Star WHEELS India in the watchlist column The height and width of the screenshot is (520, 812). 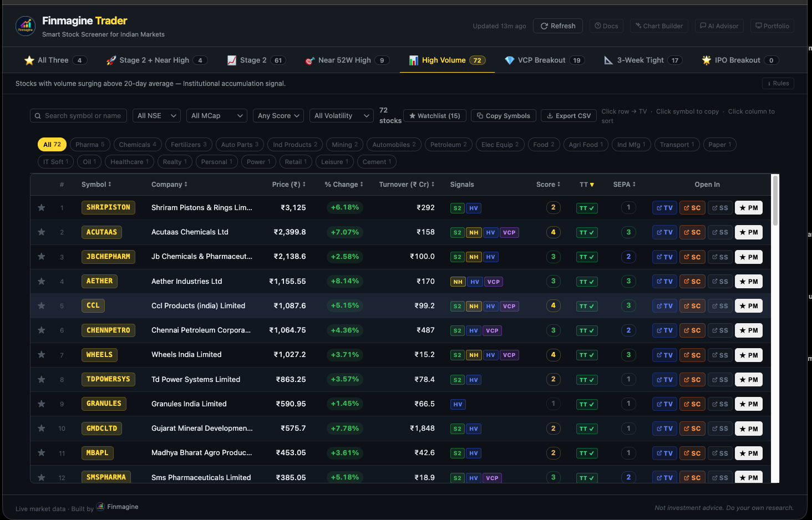(x=41, y=355)
